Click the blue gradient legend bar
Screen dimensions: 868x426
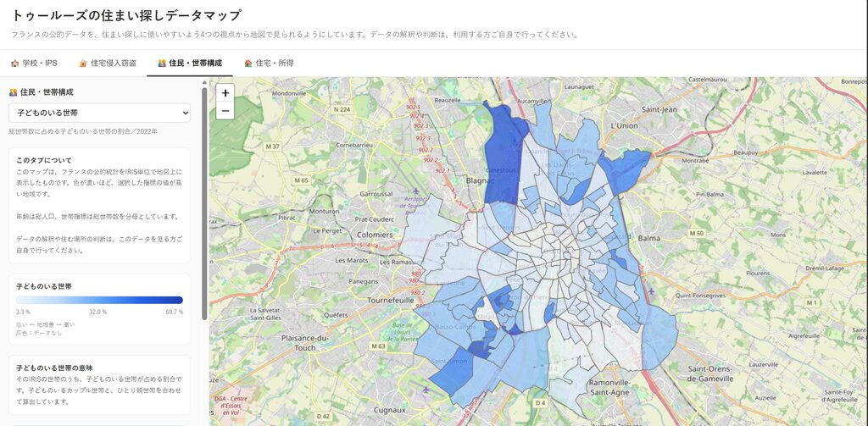click(100, 300)
